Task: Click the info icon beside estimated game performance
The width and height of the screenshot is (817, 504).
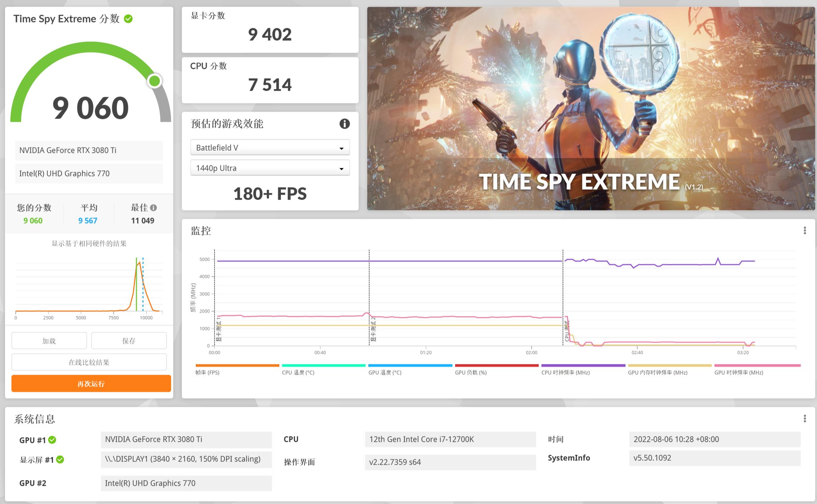Action: coord(344,124)
